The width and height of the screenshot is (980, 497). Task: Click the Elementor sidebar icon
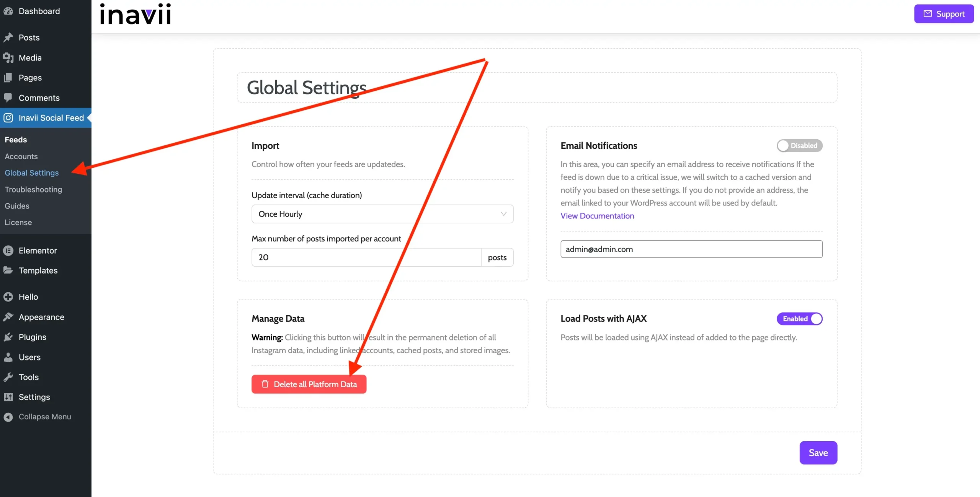click(x=8, y=251)
